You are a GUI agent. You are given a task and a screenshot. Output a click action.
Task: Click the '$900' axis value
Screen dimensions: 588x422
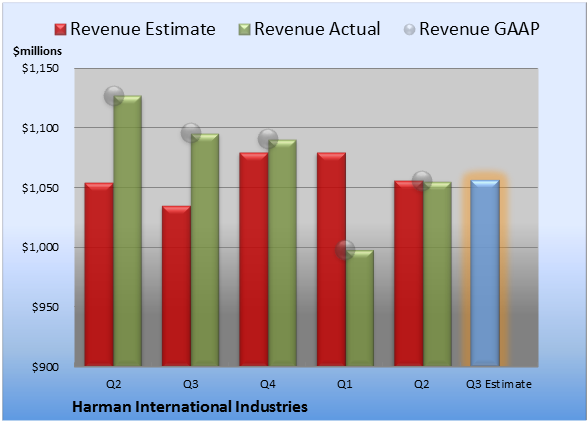(45, 367)
